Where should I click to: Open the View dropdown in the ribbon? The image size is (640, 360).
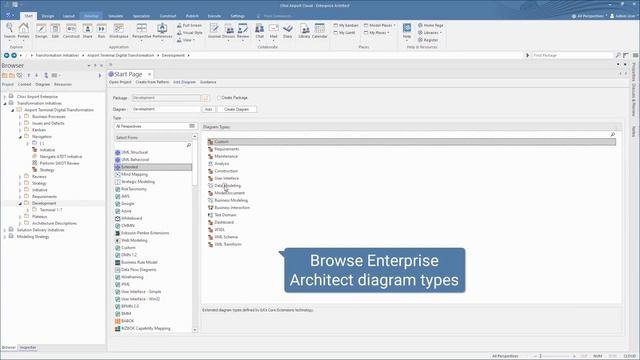coord(186,40)
